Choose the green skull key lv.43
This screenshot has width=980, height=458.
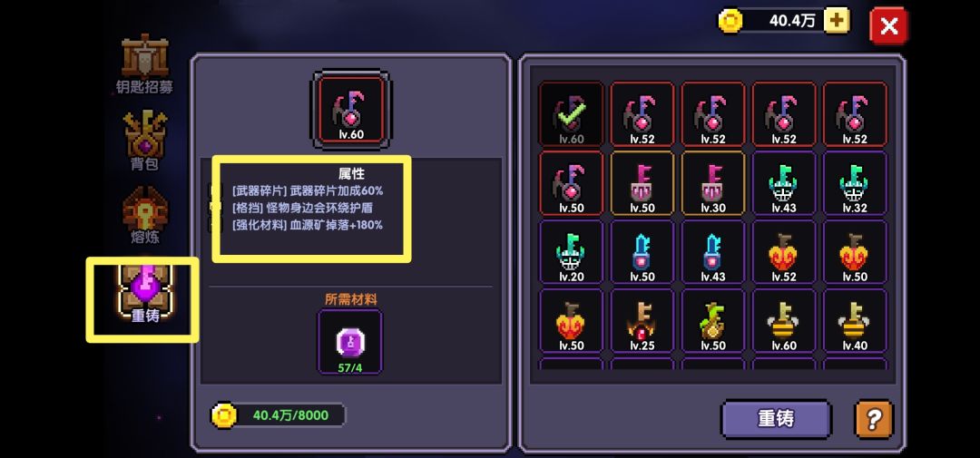[x=784, y=183]
